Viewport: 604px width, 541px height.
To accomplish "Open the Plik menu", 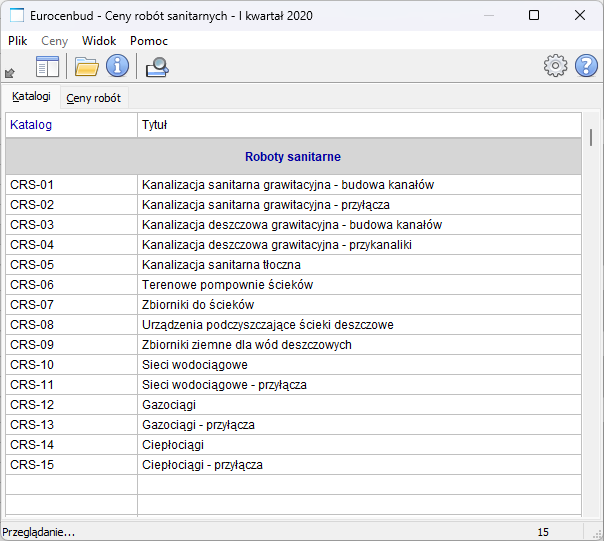I will [x=18, y=41].
